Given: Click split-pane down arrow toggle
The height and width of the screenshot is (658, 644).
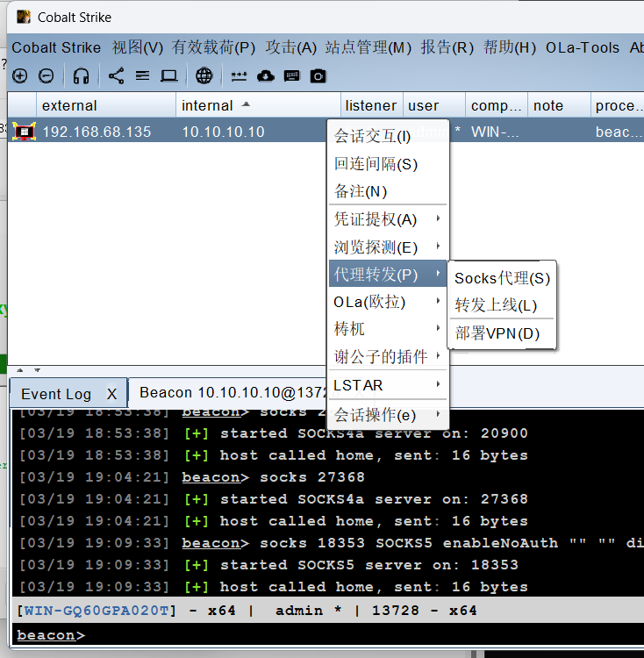Looking at the screenshot, I should coord(38,370).
